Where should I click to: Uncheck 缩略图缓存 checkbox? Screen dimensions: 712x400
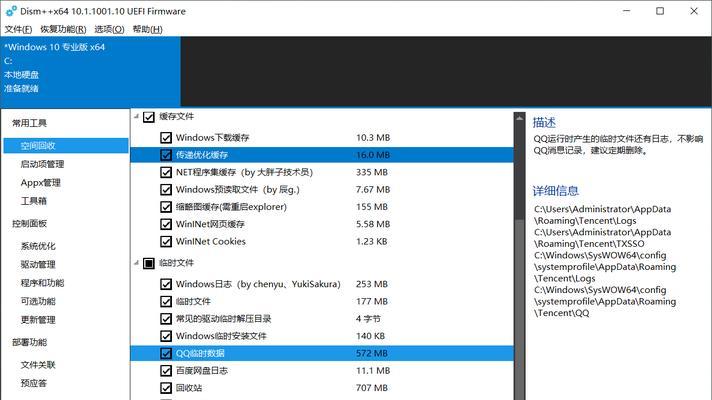pos(166,207)
